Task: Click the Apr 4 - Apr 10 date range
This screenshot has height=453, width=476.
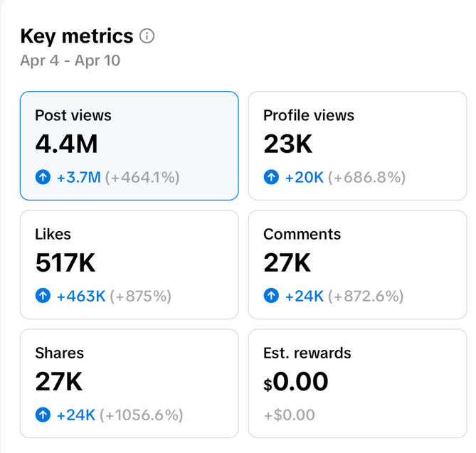Action: click(x=70, y=60)
